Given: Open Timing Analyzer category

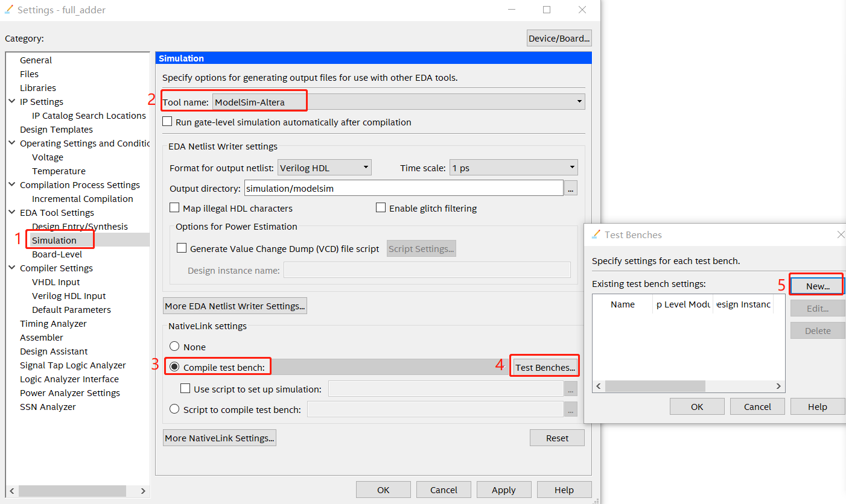Looking at the screenshot, I should 53,324.
